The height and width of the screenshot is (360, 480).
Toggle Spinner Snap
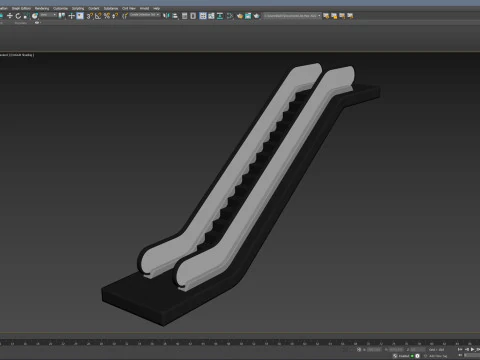[x=115, y=16]
